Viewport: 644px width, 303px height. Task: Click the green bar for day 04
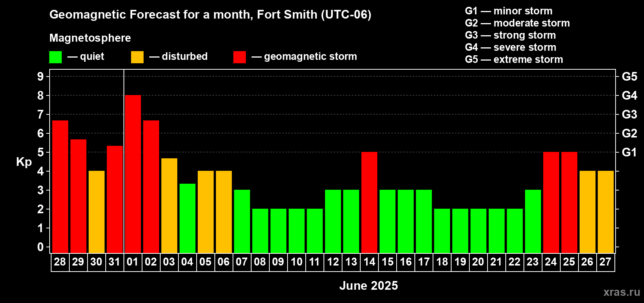188,218
